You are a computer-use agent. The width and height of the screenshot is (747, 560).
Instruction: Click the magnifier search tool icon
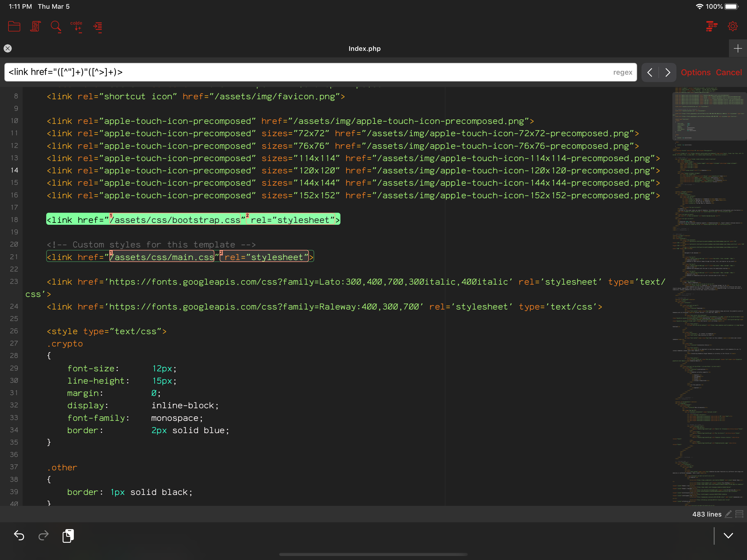[x=56, y=26]
